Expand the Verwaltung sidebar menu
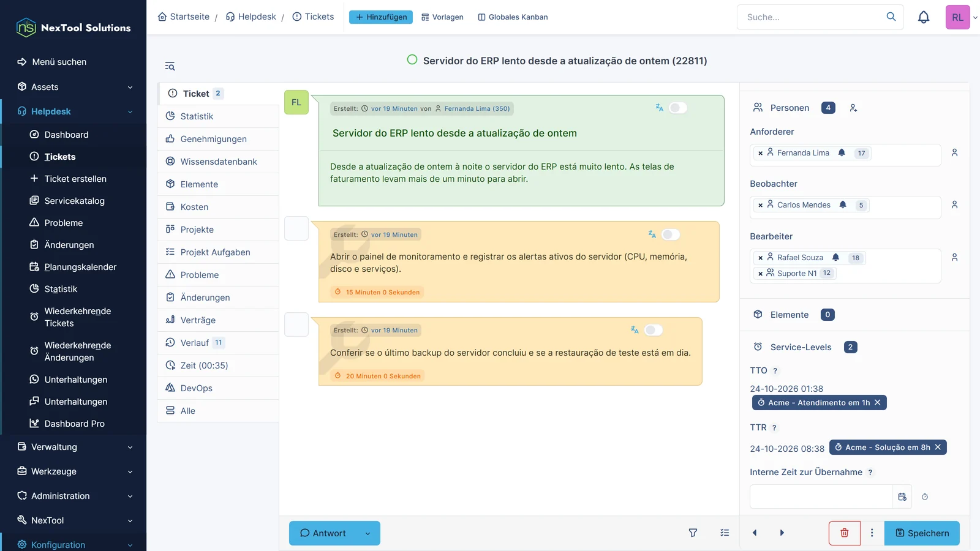The width and height of the screenshot is (980, 551). [x=73, y=447]
